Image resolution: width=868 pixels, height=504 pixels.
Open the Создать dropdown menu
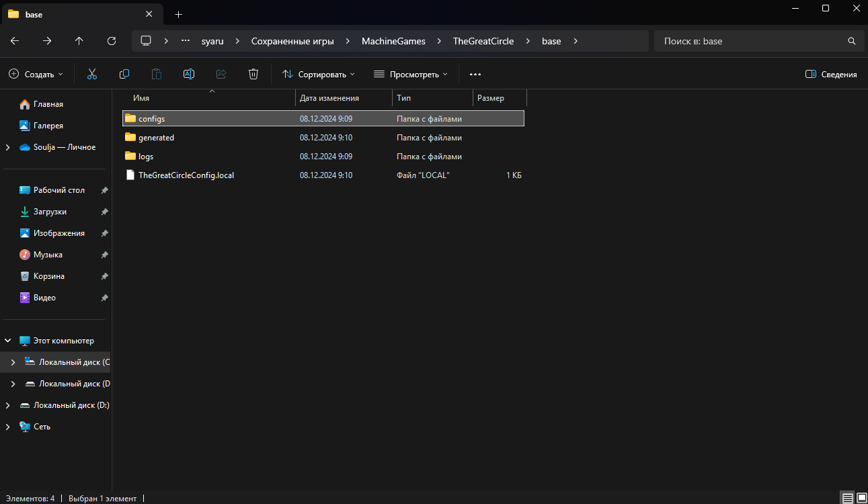(x=36, y=75)
